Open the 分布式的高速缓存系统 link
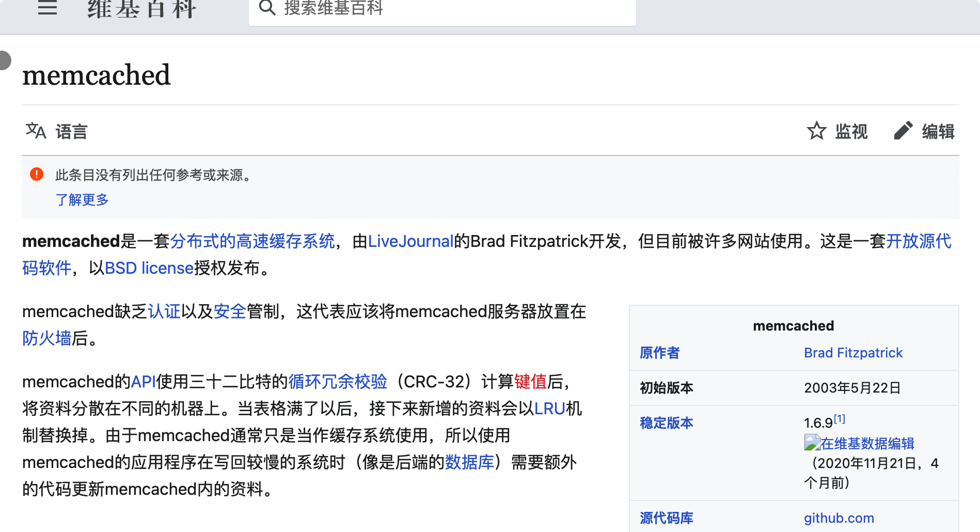980x532 pixels. coord(252,241)
